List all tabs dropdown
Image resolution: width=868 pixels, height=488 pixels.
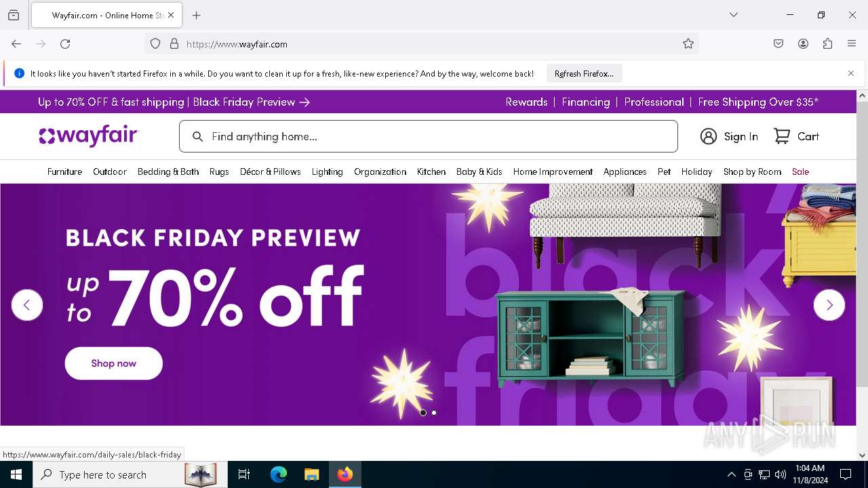click(734, 15)
